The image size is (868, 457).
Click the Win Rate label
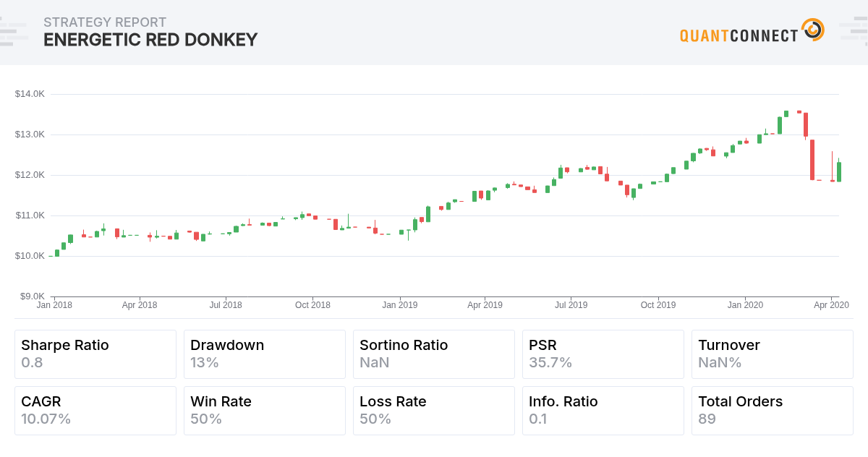coord(221,401)
